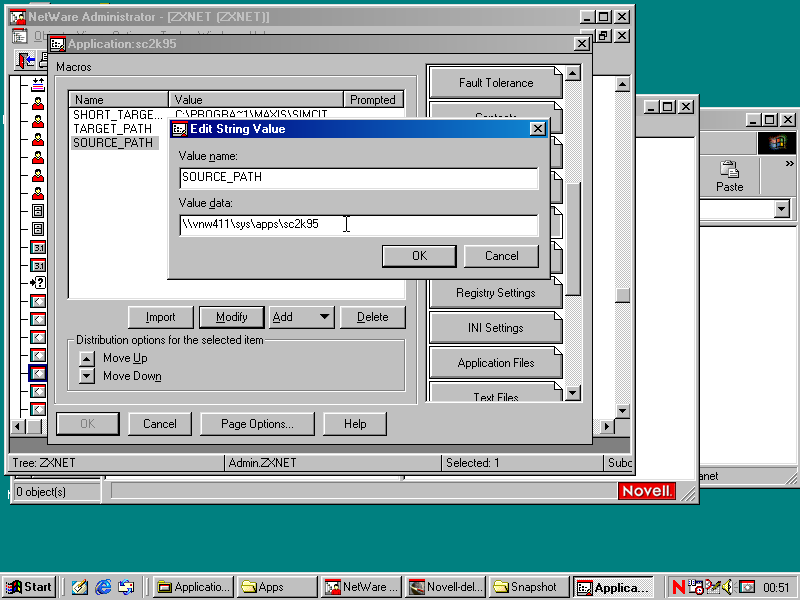Image resolution: width=800 pixels, height=600 pixels.
Task: Click the first 3.1 application icon in tree
Action: pos(38,247)
